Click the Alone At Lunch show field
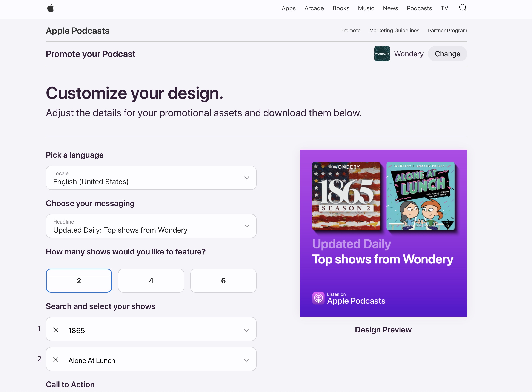The width and height of the screenshot is (532, 392). [x=151, y=359]
